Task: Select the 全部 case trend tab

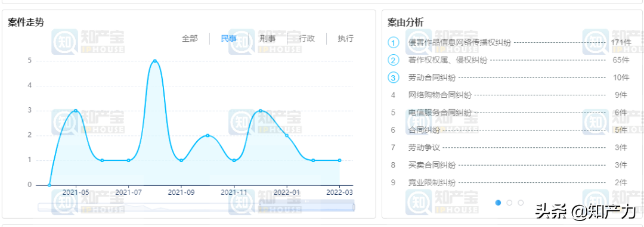Action: click(x=190, y=39)
